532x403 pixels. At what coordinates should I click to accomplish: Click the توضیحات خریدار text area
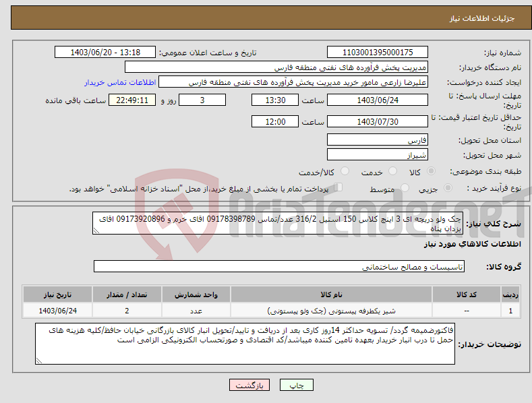click(x=245, y=344)
